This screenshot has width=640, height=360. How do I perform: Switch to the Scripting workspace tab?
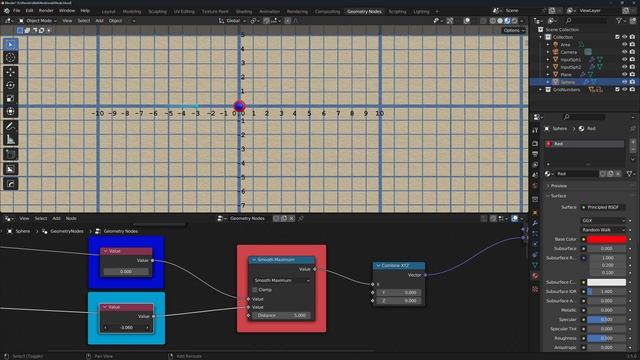point(398,11)
